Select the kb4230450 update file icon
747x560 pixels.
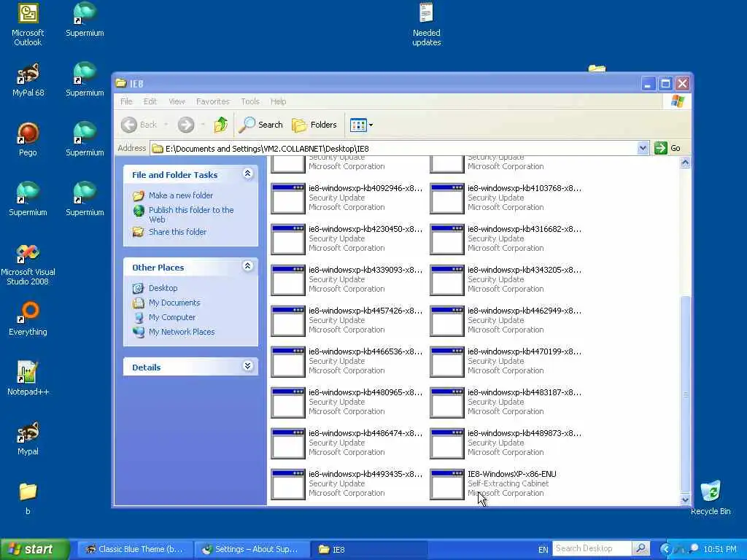click(288, 239)
